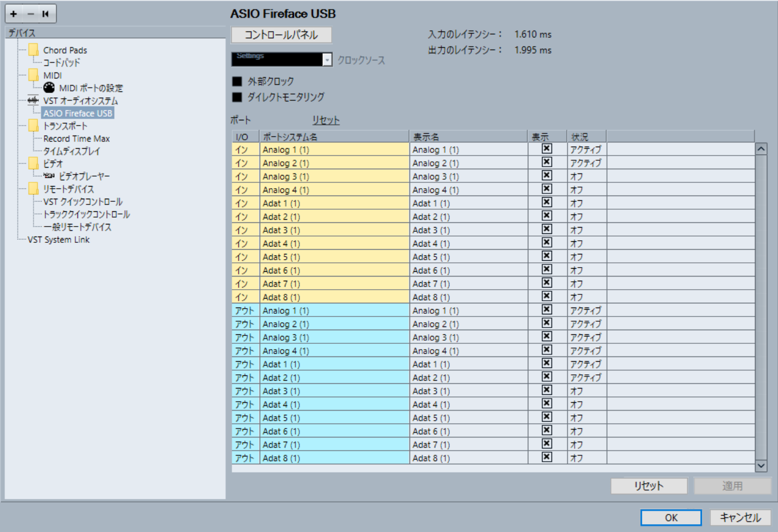Image resolution: width=778 pixels, height=532 pixels.
Task: Click display name of output Adat 6 (1)
Action: [x=468, y=431]
